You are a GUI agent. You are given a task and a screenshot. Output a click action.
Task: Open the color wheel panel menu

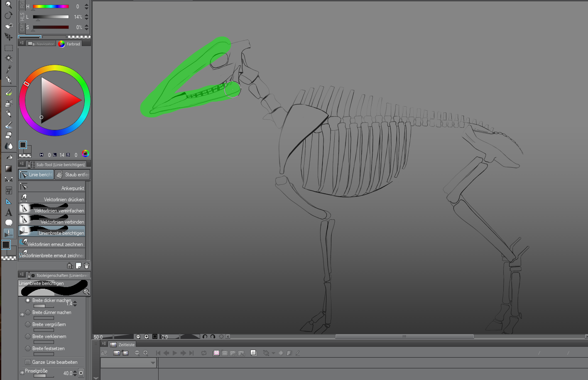(22, 43)
